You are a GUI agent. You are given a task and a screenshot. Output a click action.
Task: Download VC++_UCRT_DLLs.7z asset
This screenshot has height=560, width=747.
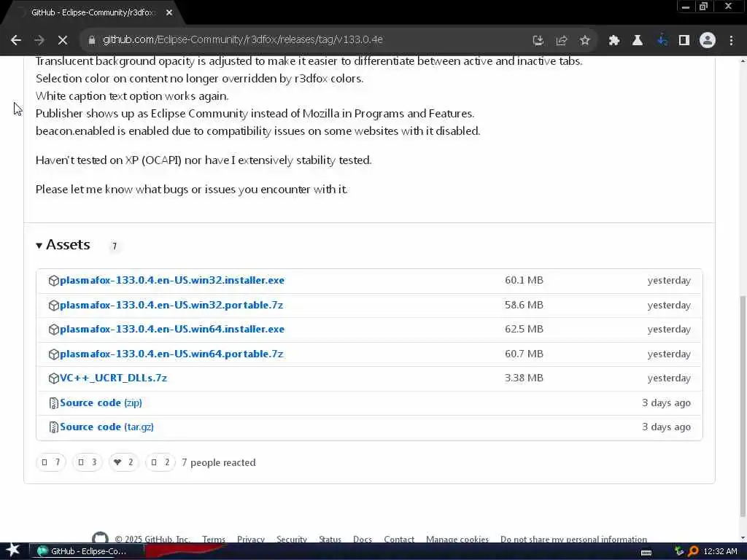113,378
